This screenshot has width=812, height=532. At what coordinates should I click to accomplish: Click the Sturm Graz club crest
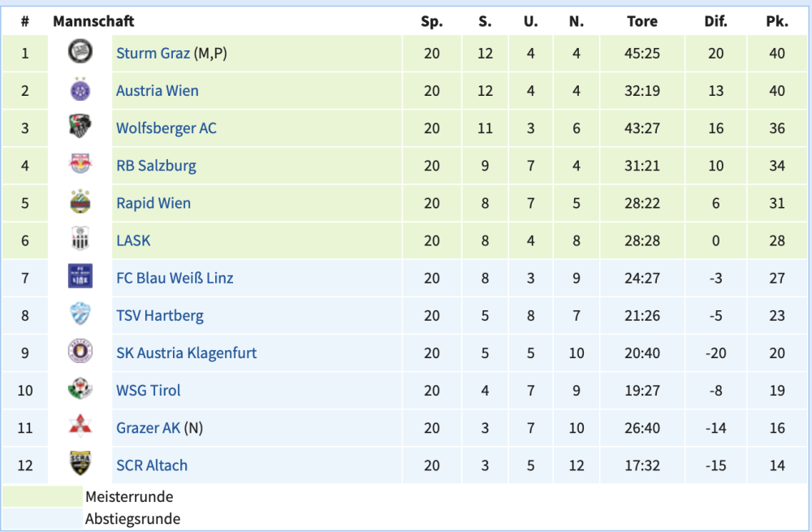(x=80, y=53)
